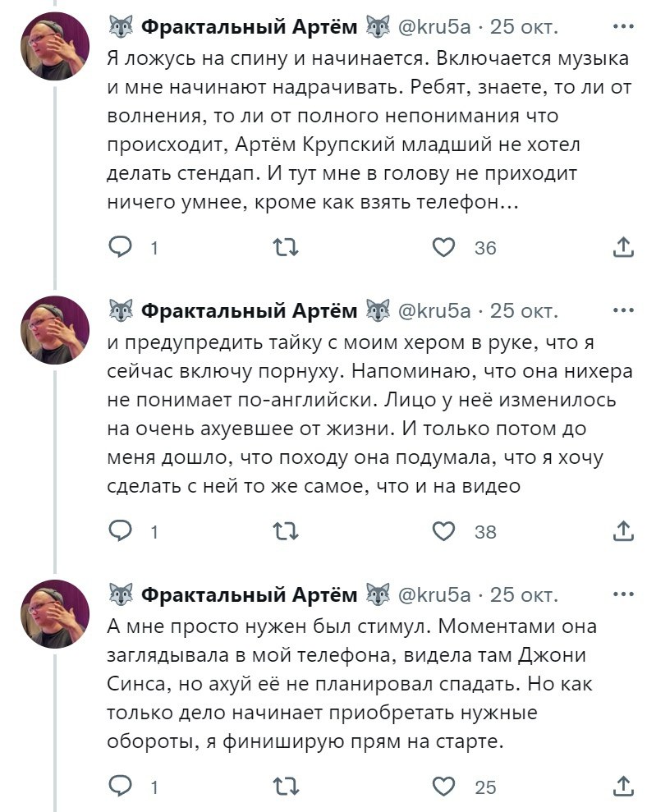Image resolution: width=656 pixels, height=812 pixels.
Task: Share the third tweet
Action: coord(623,787)
